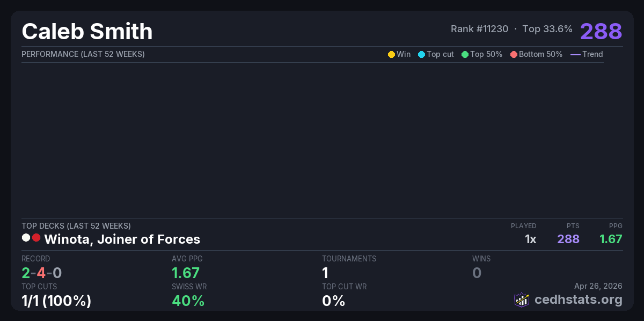Click the 40% Swiss WR value

188,301
